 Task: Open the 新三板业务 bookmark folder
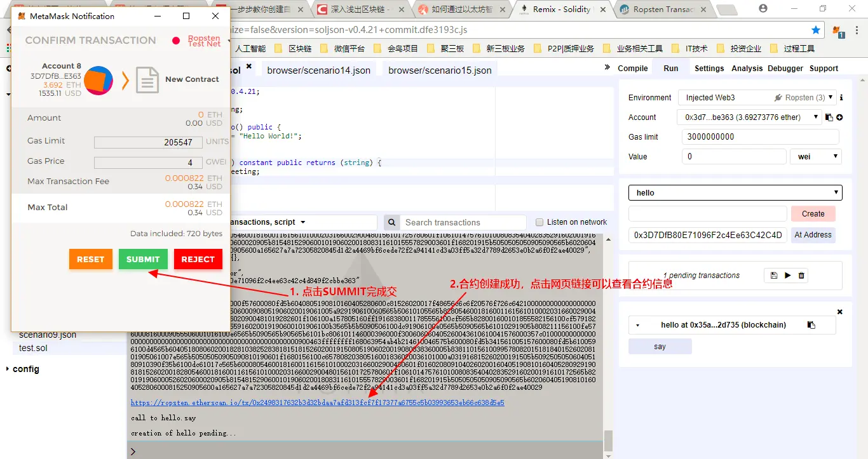point(499,48)
